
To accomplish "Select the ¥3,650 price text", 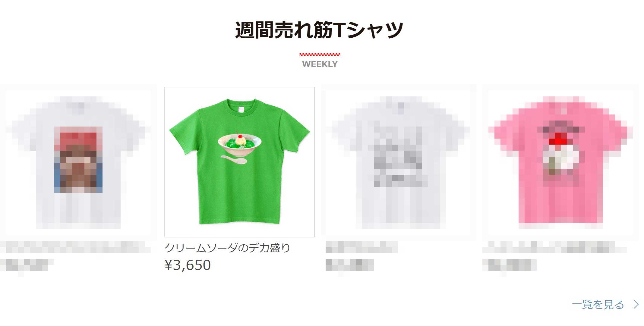I will coord(188,265).
